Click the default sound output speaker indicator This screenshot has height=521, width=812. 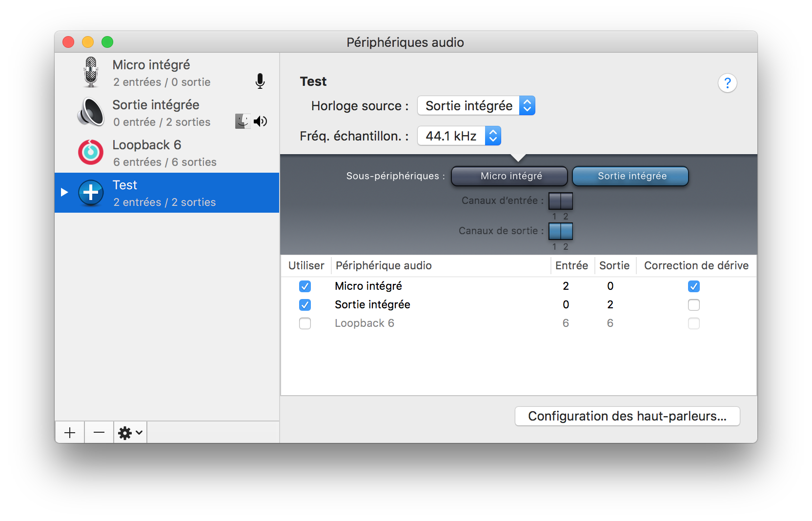point(261,121)
